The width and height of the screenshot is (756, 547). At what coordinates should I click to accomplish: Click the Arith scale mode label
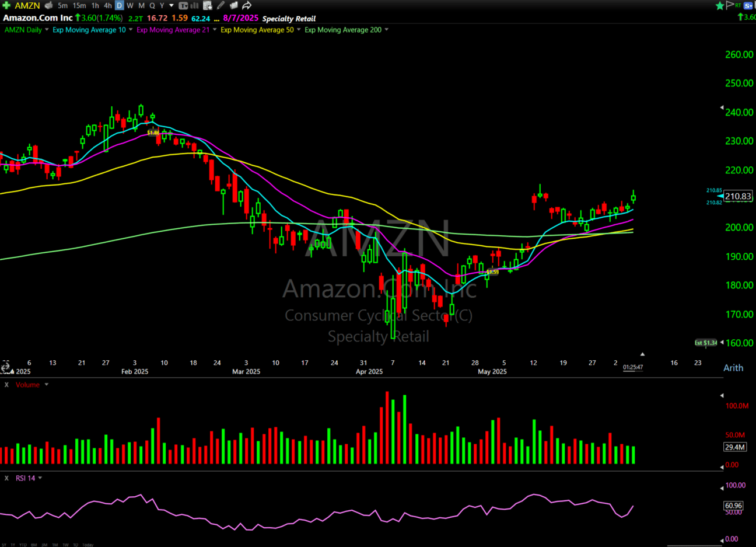coord(733,368)
